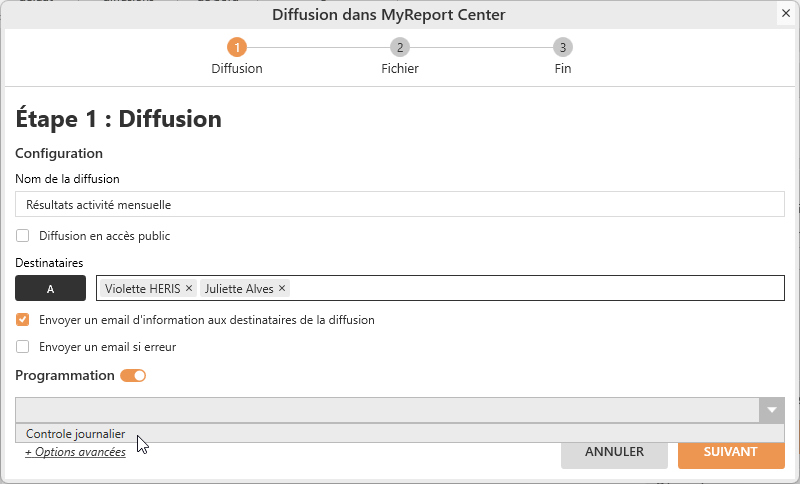Viewport: 800px width, 484px height.
Task: Remove Violette HERIS recipient tag
Action: pyautogui.click(x=189, y=288)
